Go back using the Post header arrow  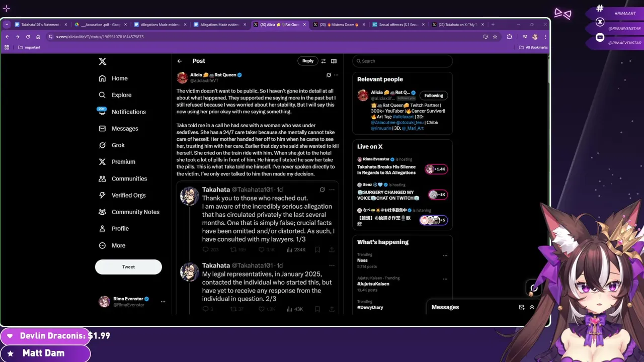click(180, 61)
